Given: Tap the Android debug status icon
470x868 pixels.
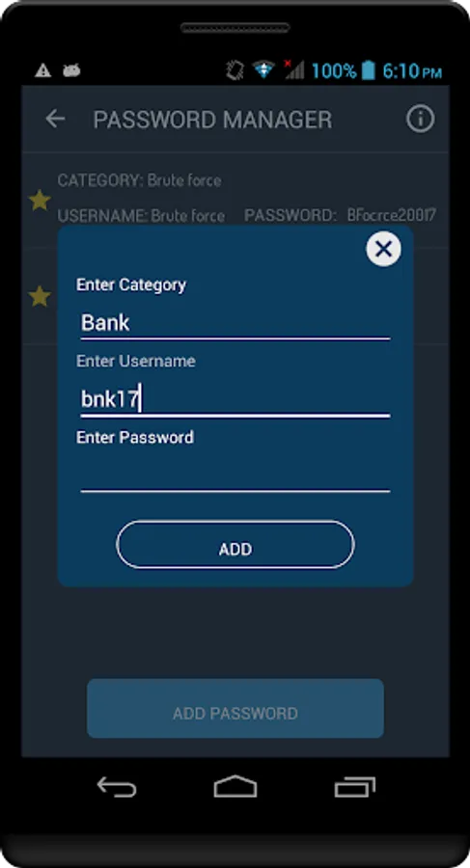Looking at the screenshot, I should pos(71,70).
